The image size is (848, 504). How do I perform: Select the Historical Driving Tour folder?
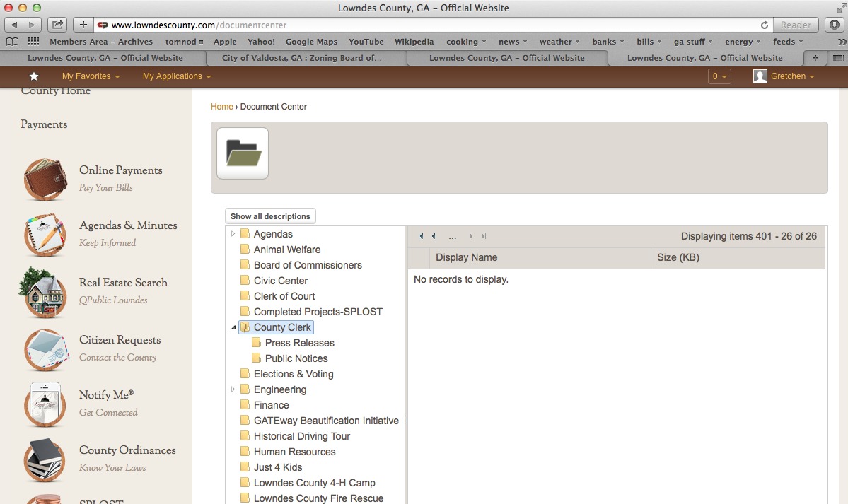[x=302, y=436]
